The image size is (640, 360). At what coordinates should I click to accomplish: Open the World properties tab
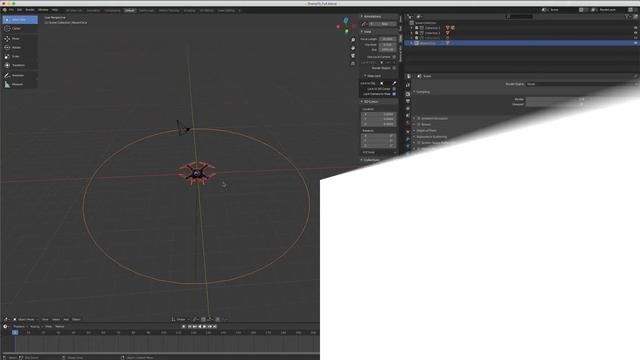pos(408,123)
